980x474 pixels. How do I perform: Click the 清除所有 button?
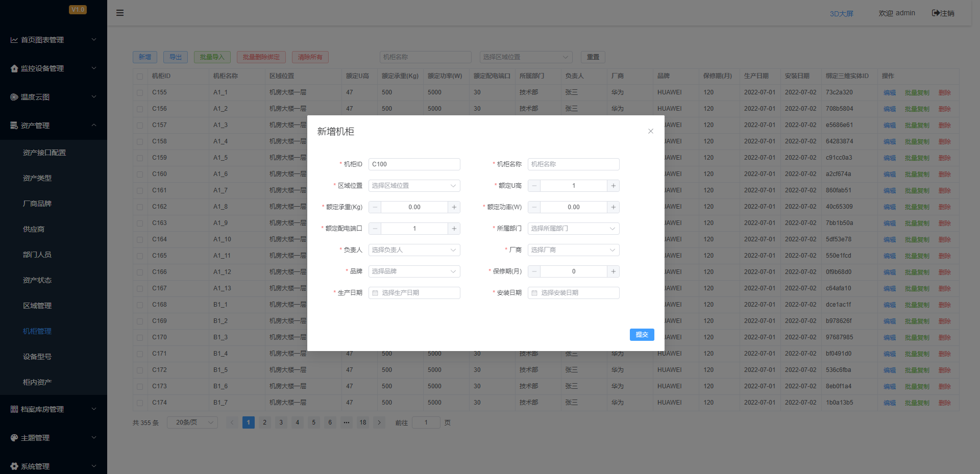pos(310,57)
